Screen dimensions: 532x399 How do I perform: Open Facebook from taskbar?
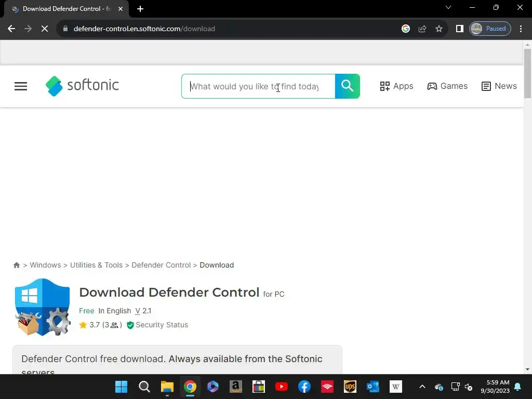click(x=304, y=387)
